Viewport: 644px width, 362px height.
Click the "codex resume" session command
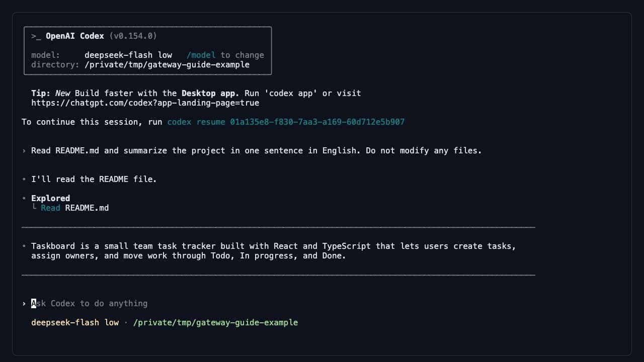coord(286,122)
